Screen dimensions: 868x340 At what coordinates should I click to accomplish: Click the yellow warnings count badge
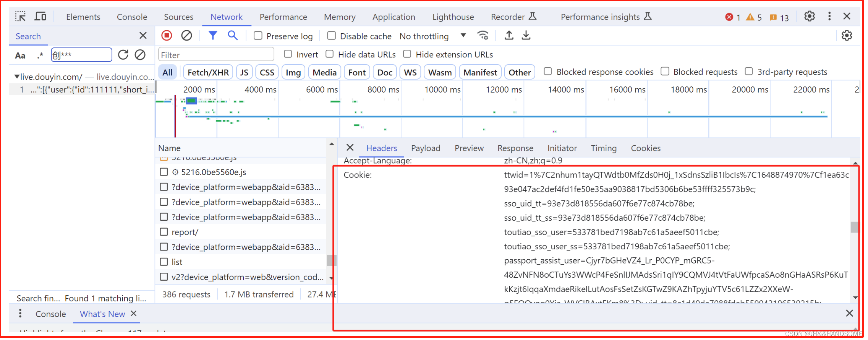tap(754, 17)
